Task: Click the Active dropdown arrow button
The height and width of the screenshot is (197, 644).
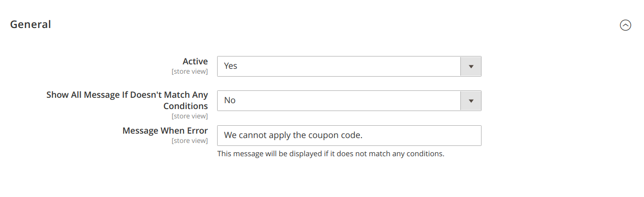Action: pyautogui.click(x=471, y=66)
